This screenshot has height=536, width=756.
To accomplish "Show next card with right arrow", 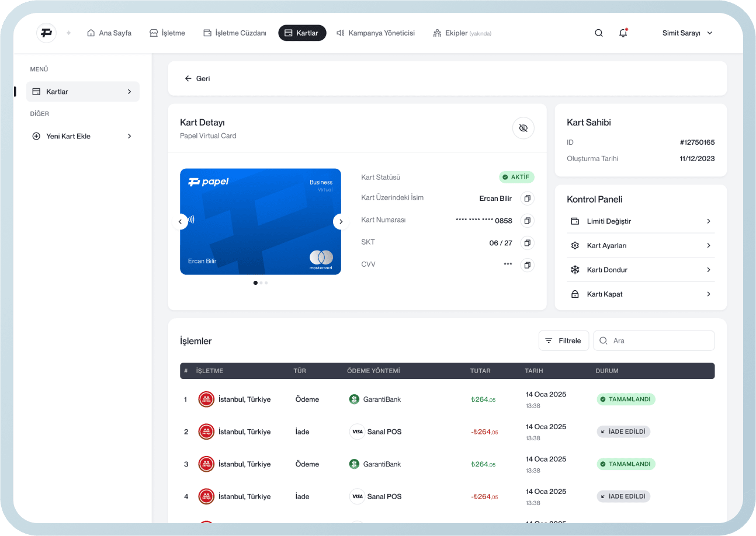I will pos(341,222).
